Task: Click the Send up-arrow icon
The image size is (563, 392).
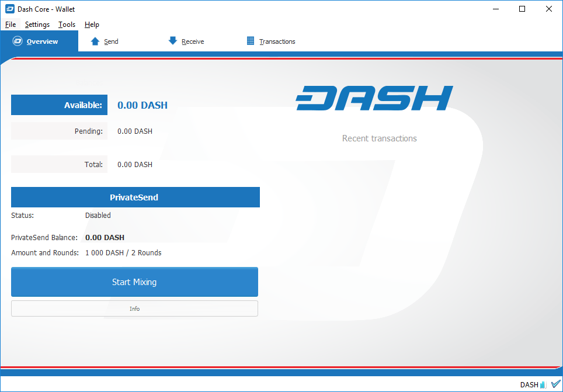Action: tap(95, 41)
